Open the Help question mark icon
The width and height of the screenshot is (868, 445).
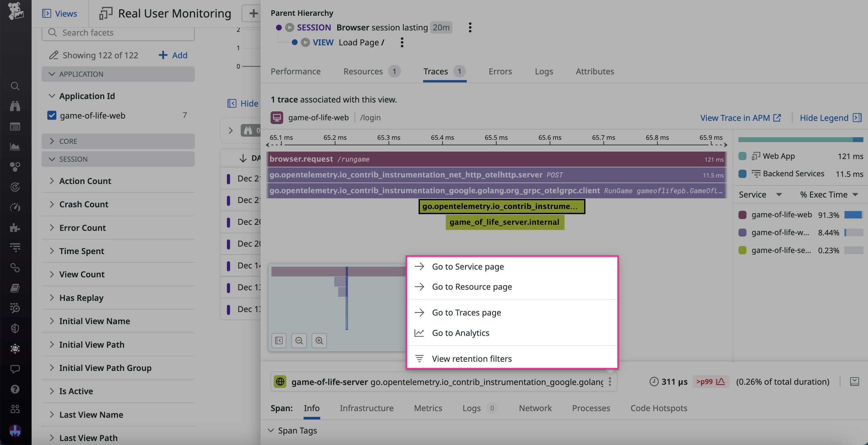pyautogui.click(x=15, y=389)
